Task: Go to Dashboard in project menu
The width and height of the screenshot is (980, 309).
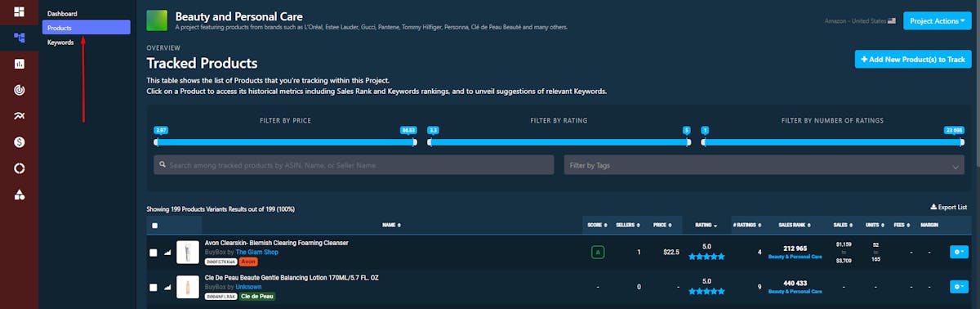Action: point(63,14)
